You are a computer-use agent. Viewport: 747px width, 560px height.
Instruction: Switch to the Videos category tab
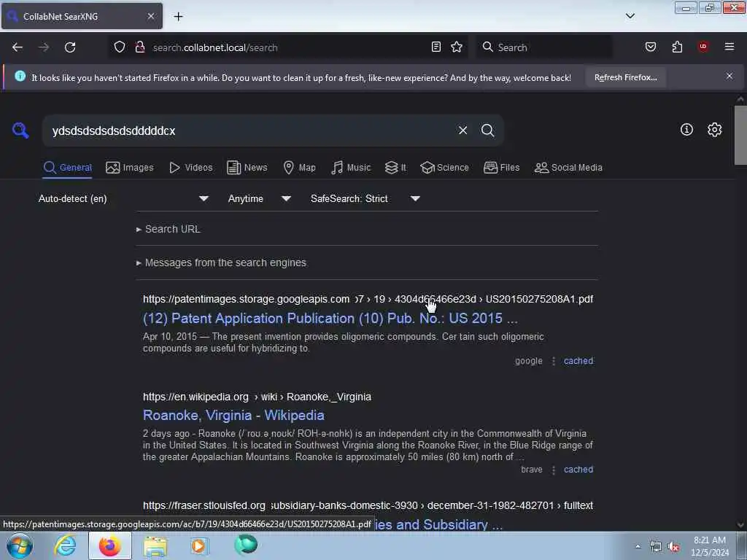190,168
